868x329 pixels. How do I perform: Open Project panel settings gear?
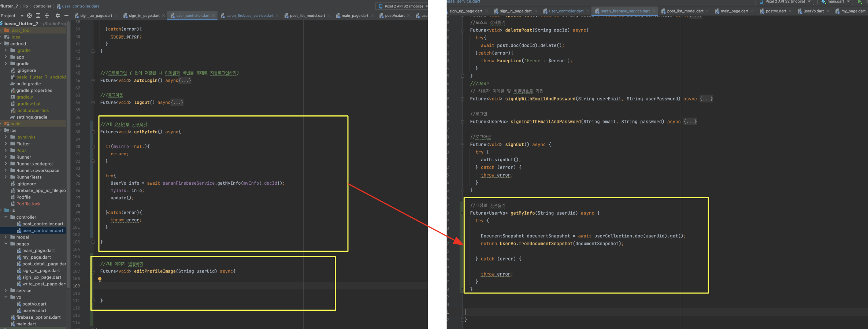(58, 16)
